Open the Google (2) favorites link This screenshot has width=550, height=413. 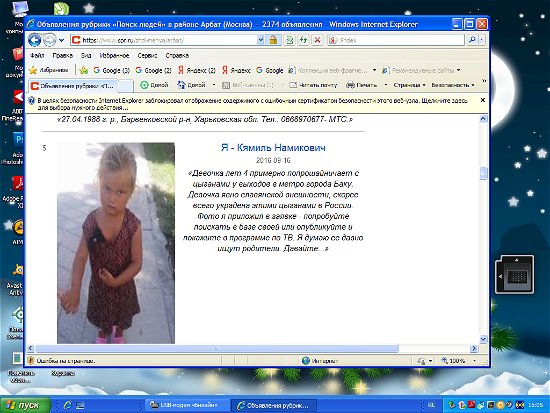[x=153, y=70]
